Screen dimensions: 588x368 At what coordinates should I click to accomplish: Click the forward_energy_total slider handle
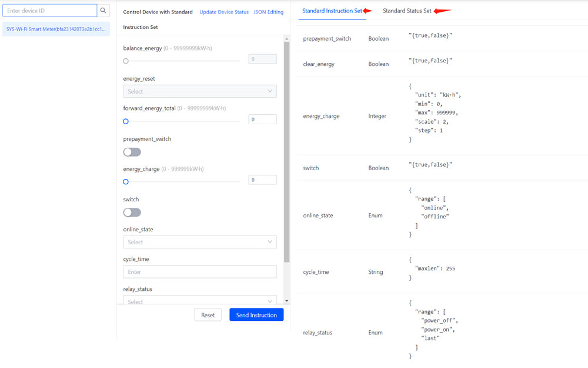coord(126,121)
